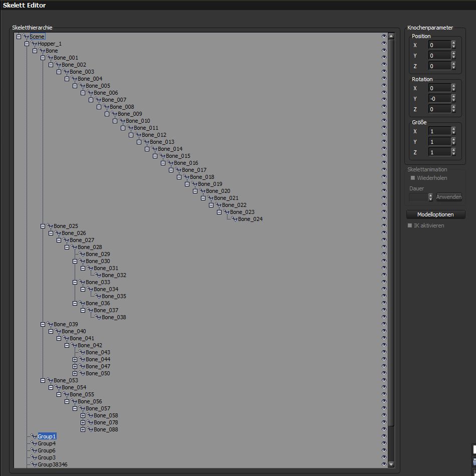Expand the Bone_078 node
This screenshot has height=476, width=476.
coord(83,422)
